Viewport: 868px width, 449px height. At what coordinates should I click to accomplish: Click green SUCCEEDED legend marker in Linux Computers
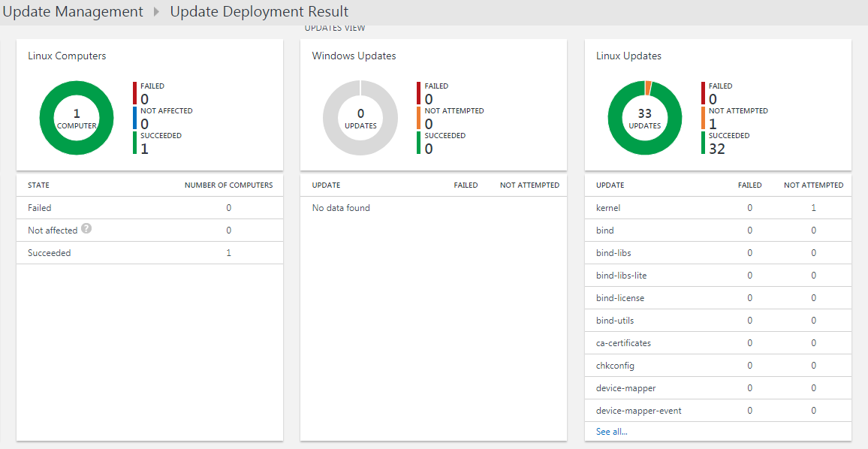[135, 142]
